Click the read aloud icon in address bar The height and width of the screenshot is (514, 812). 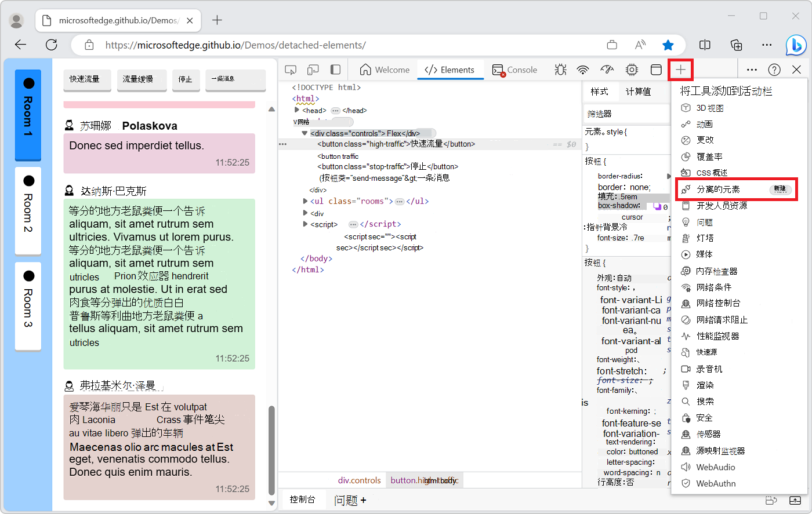point(640,45)
